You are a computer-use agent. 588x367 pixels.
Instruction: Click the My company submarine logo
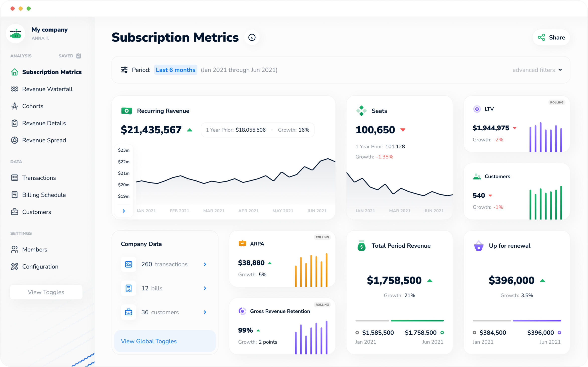15,33
